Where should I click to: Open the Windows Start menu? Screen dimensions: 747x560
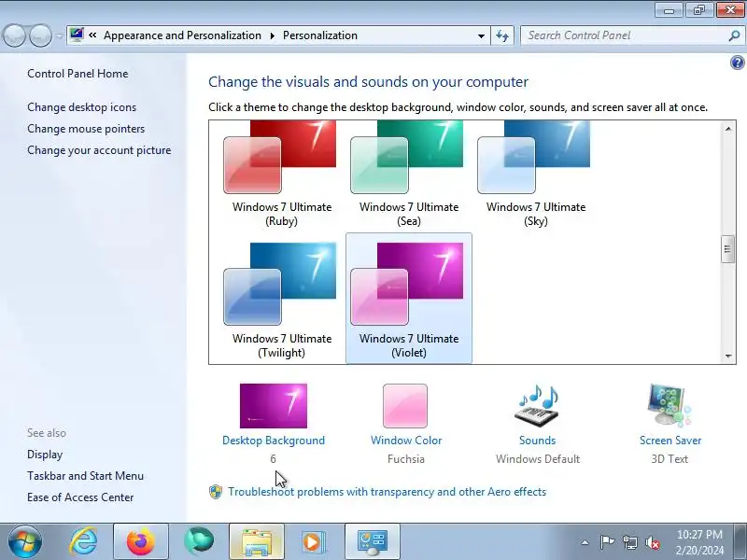(x=25, y=542)
